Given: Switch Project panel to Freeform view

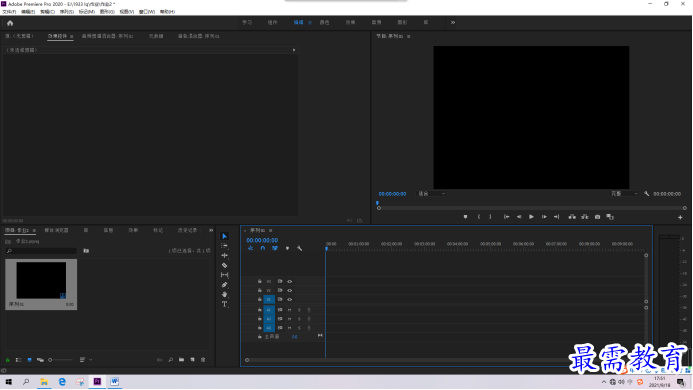Looking at the screenshot, I should click(40, 360).
